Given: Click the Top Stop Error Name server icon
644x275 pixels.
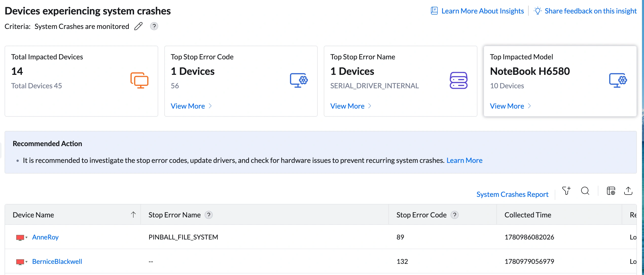Looking at the screenshot, I should 458,80.
